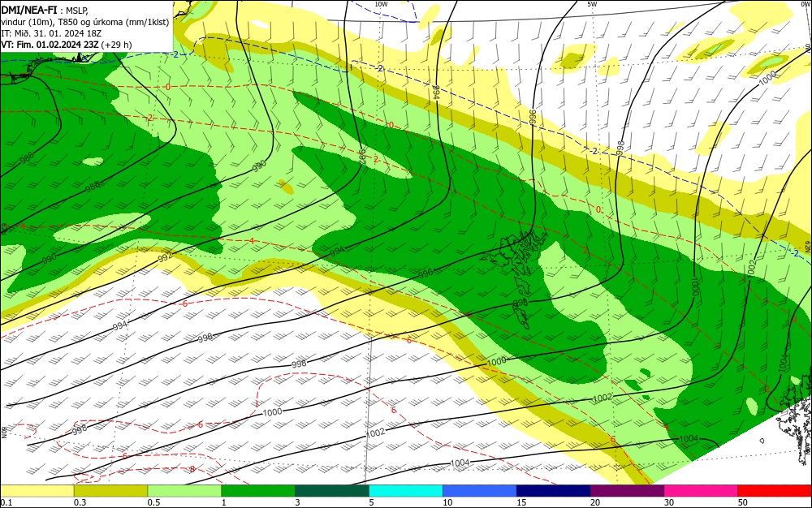
Task: Click the yellow 0.1–0.3 legend swatch
Action: pos(37,490)
